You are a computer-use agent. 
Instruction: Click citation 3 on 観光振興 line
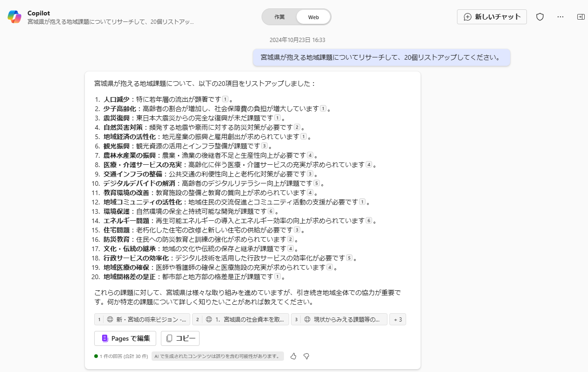point(264,146)
